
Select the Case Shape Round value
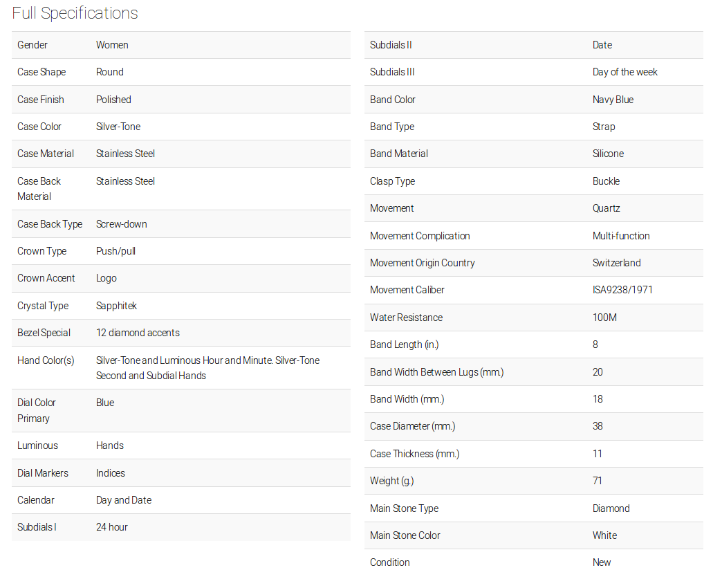pyautogui.click(x=110, y=72)
